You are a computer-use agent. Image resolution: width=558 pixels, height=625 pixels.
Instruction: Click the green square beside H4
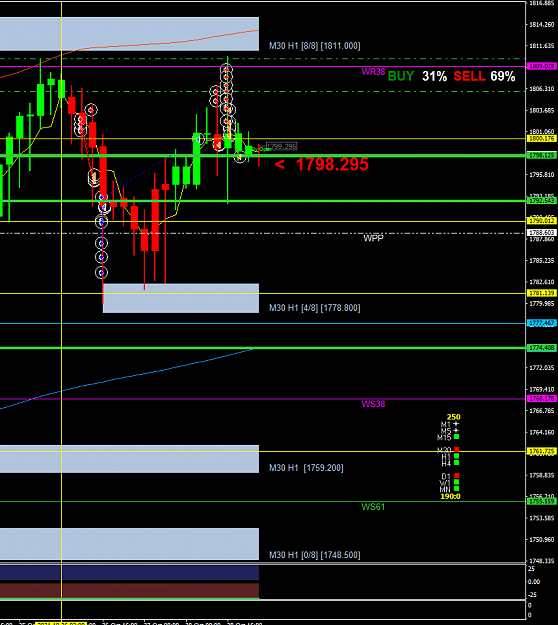click(456, 463)
